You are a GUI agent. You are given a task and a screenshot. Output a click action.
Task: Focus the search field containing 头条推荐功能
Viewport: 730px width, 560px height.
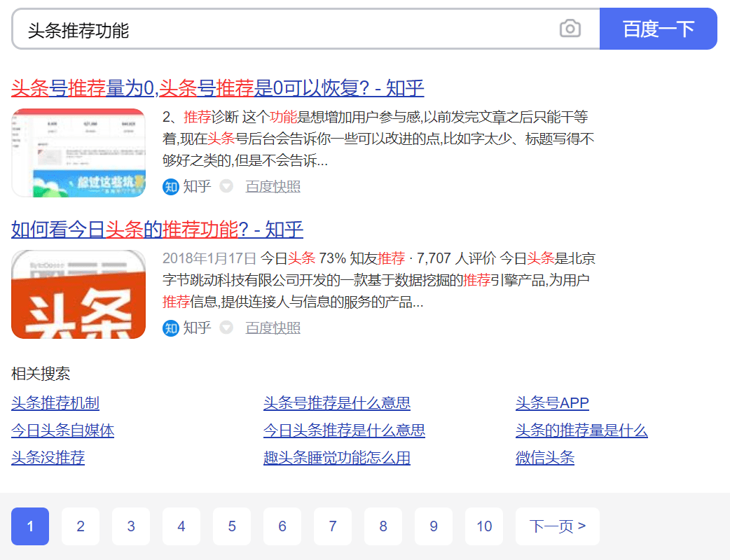[x=305, y=29]
